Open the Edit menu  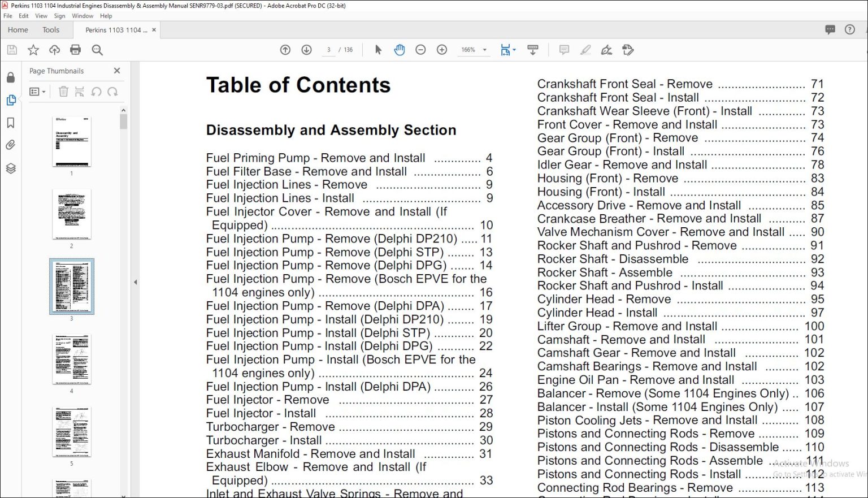coord(24,16)
